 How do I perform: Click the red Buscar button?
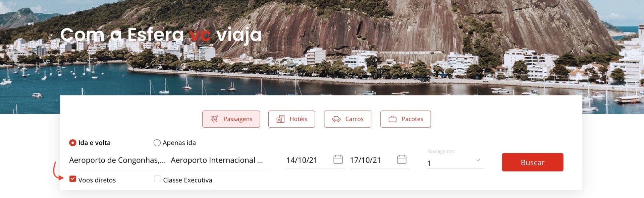532,162
